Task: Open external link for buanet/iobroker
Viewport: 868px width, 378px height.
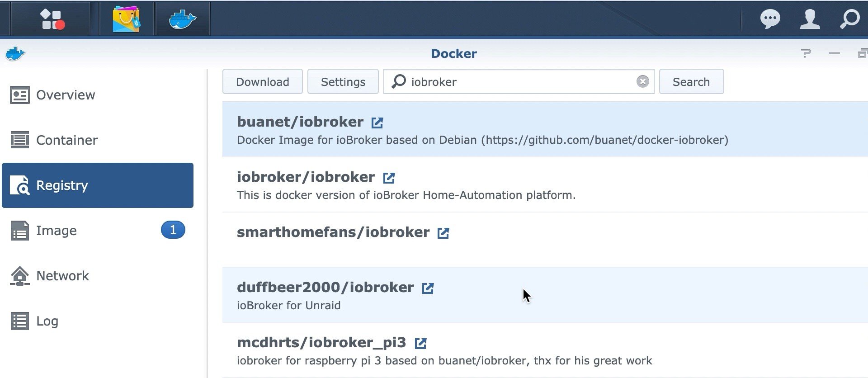Action: [x=377, y=123]
